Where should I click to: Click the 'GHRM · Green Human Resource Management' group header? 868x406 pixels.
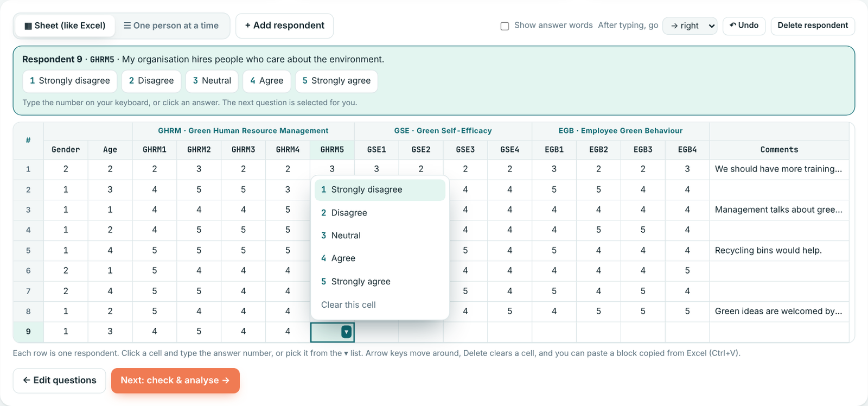pyautogui.click(x=243, y=131)
